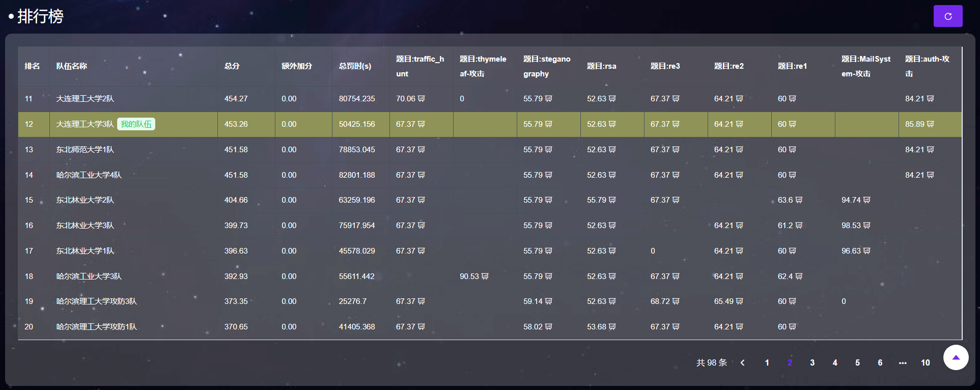The image size is (980, 390).
Task: Click flag icon beside 68.72 re3 score
Action: pos(676,301)
